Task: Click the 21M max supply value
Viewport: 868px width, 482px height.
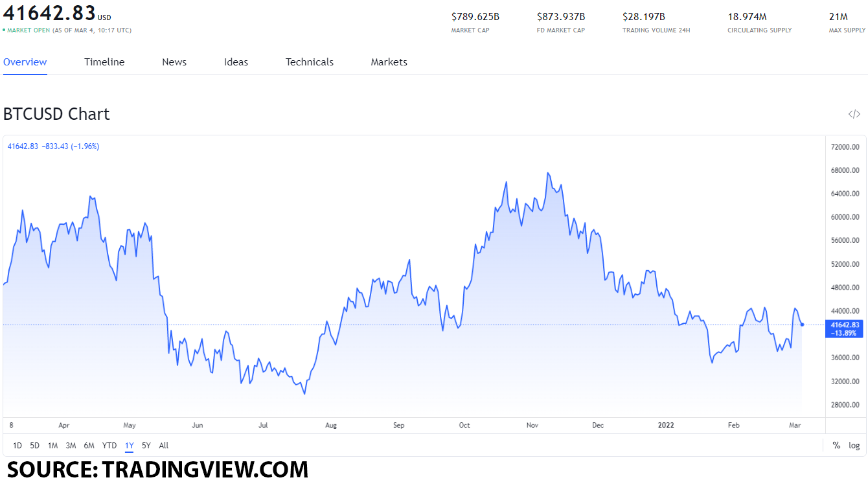Action: coord(839,17)
